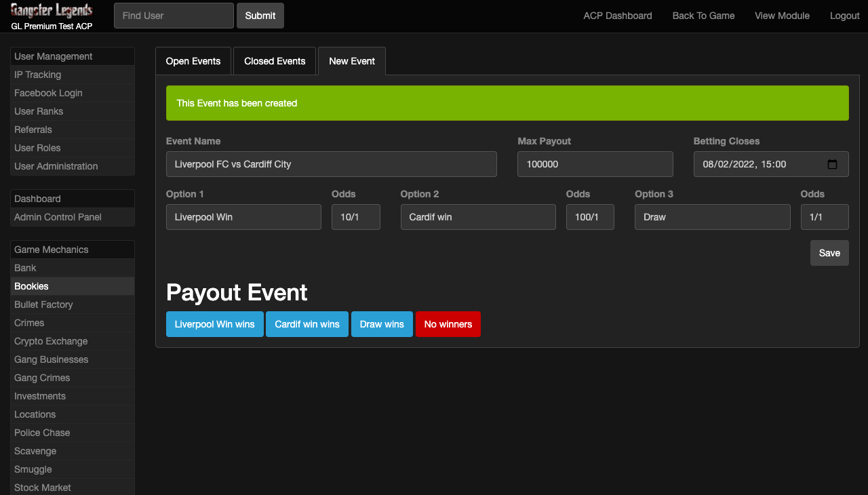The image size is (868, 495).
Task: Open the calendar picker in Betting Closes
Action: point(832,164)
